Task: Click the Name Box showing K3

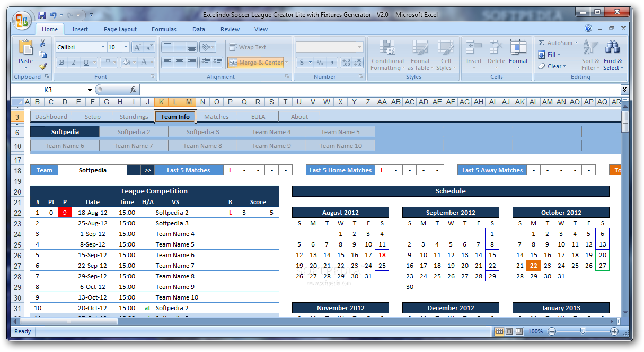Action: tap(48, 90)
